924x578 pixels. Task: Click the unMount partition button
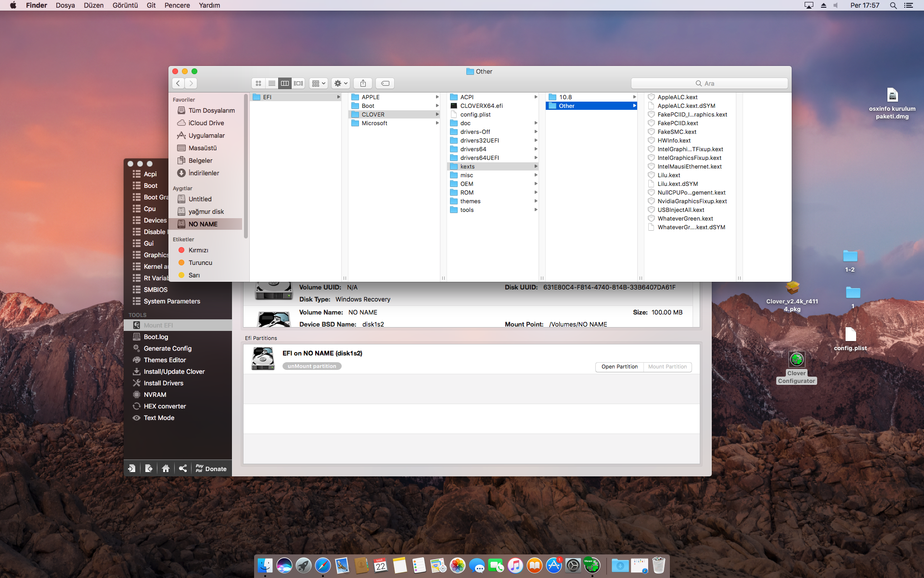(312, 367)
